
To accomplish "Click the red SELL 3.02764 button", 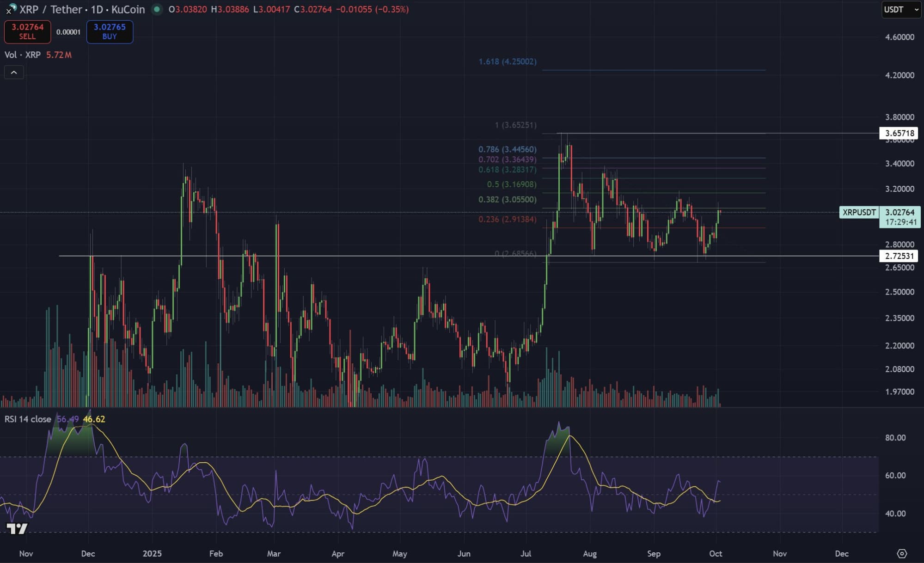I will (x=27, y=31).
